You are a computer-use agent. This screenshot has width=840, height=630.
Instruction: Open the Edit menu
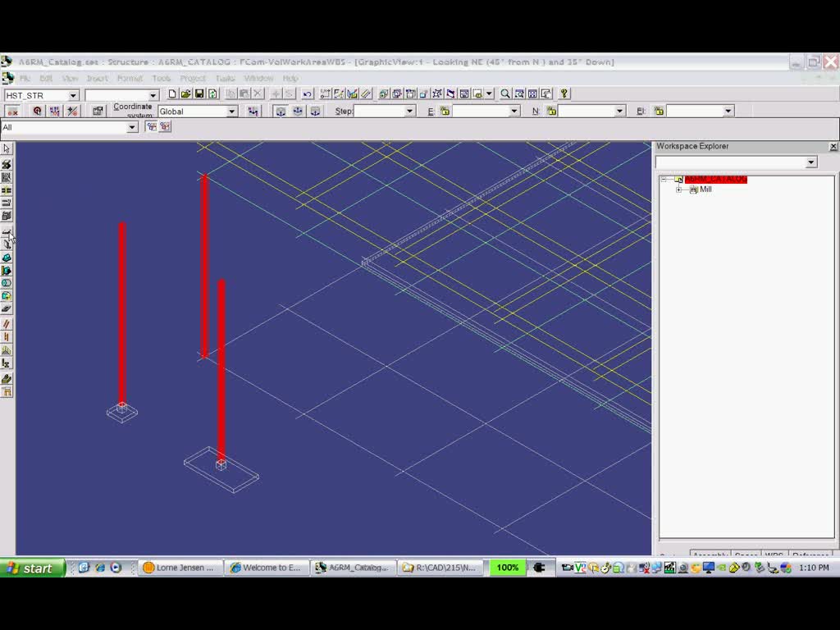coord(46,78)
